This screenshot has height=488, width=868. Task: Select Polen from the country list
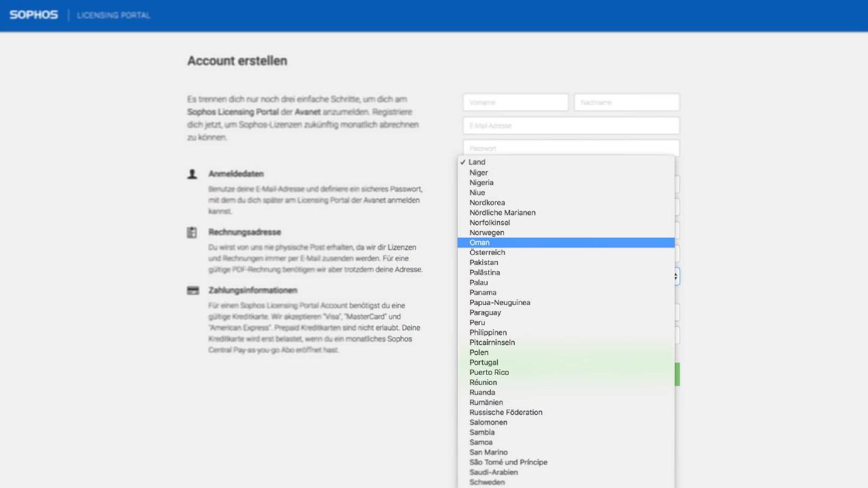click(x=479, y=352)
